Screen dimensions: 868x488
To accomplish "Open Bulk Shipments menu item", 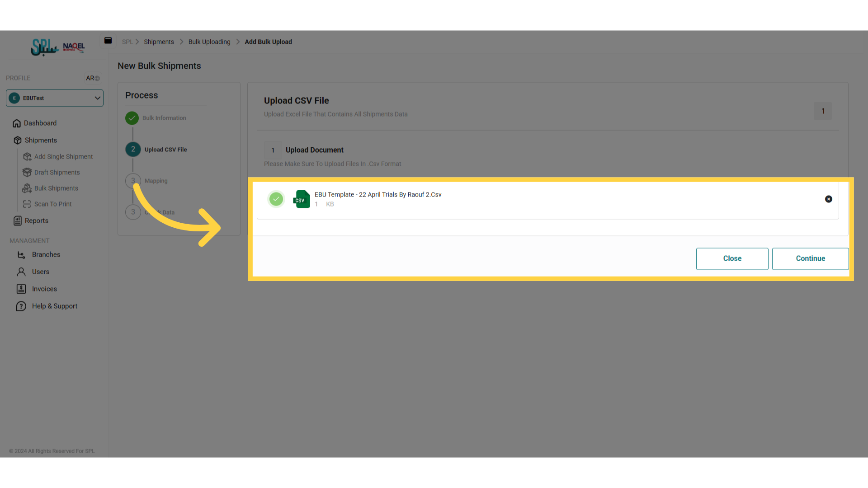I will tap(56, 188).
